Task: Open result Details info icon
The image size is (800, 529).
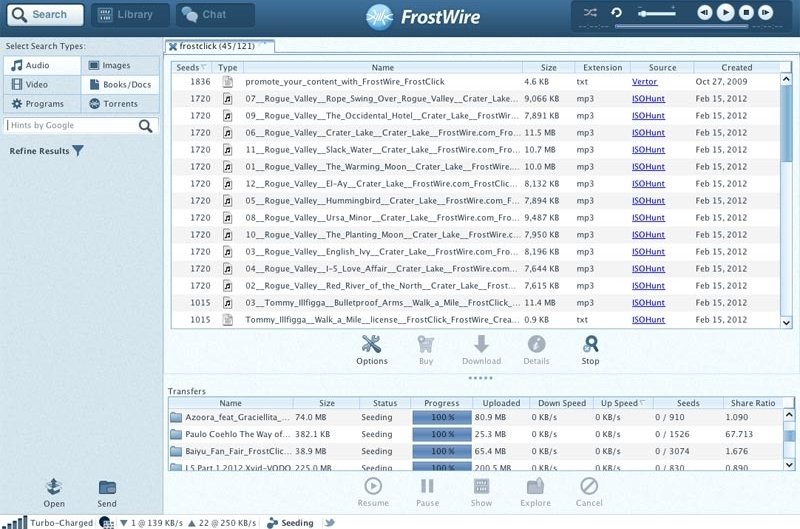Action: point(536,350)
